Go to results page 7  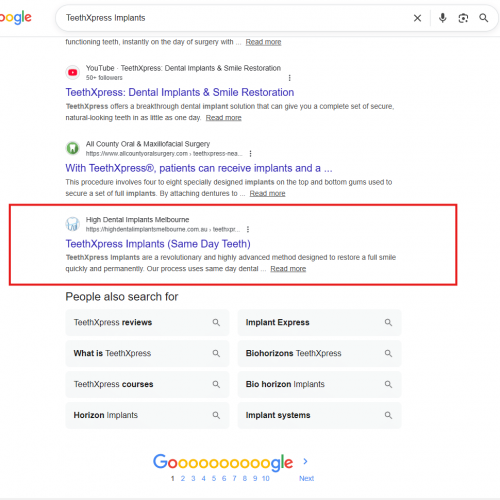[234, 478]
